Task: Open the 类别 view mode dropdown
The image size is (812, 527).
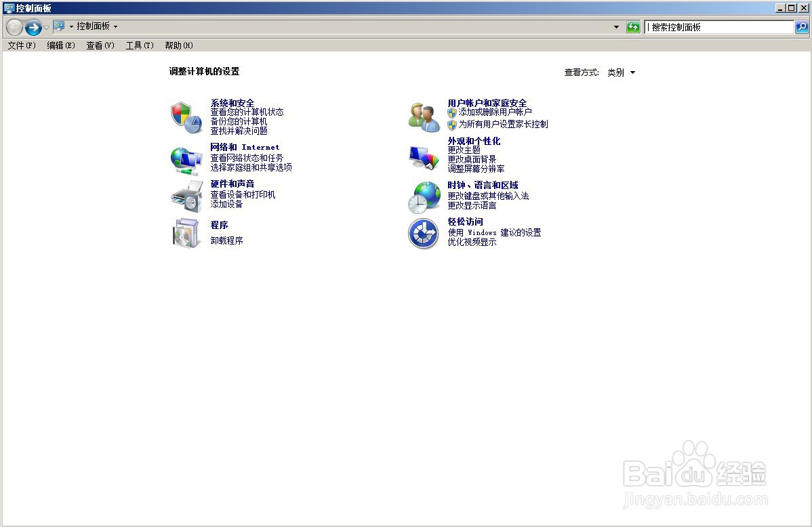Action: pyautogui.click(x=621, y=72)
